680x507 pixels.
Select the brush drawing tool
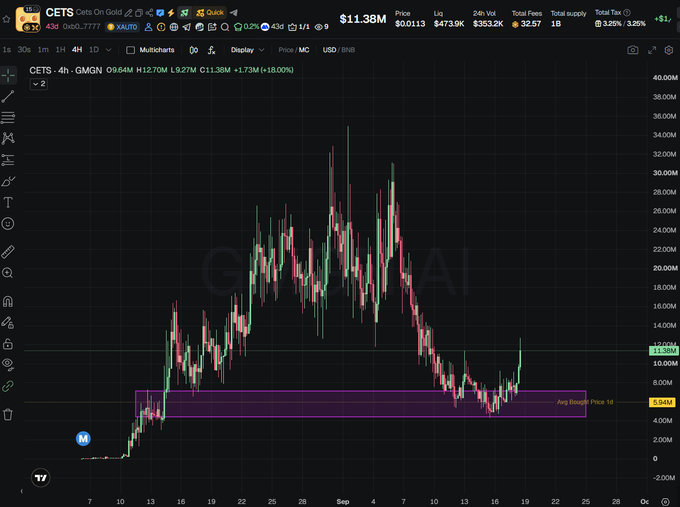click(8, 181)
